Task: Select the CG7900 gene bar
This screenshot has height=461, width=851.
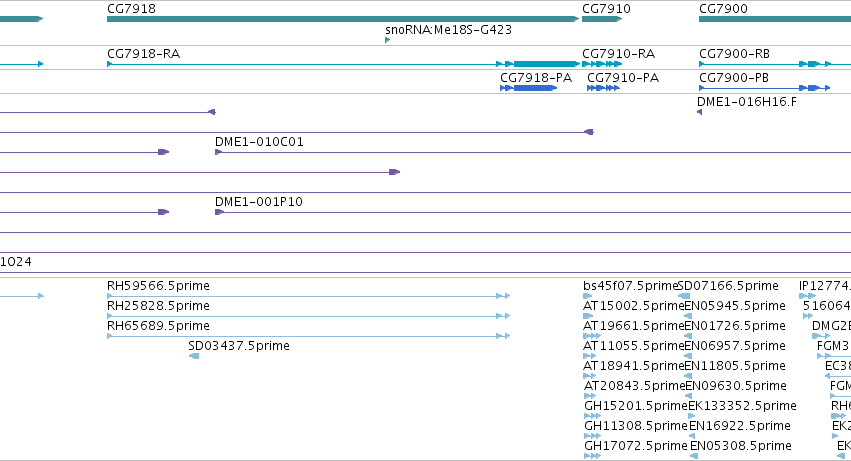Action: (775, 19)
